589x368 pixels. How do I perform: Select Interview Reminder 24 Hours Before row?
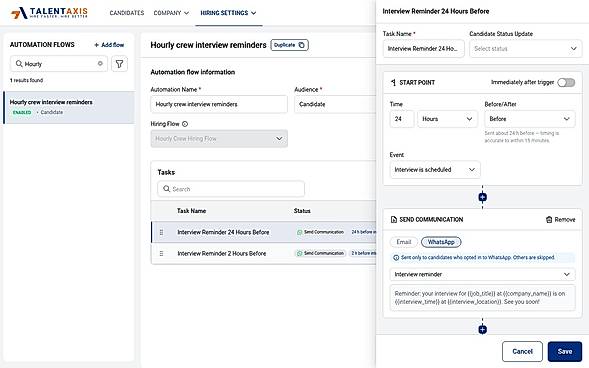(263, 232)
